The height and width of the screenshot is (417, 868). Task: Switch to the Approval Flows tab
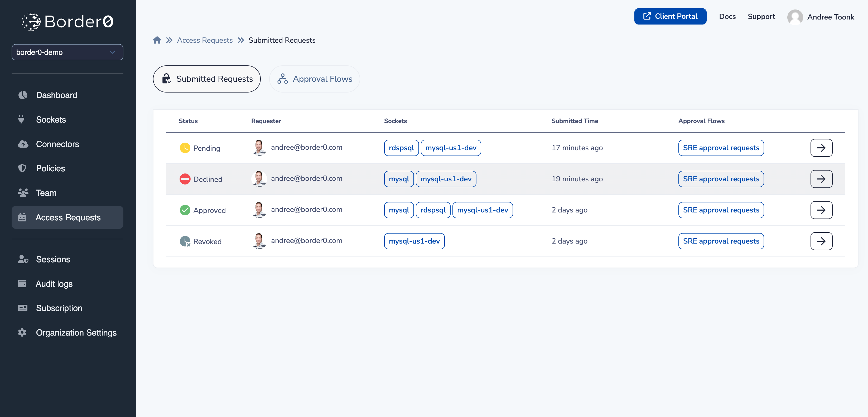tap(314, 79)
